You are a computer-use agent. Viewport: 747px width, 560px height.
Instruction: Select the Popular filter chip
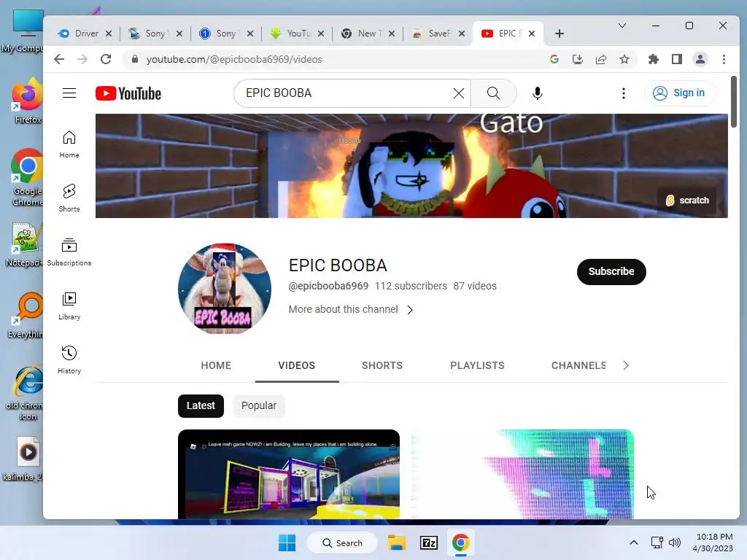tap(259, 405)
